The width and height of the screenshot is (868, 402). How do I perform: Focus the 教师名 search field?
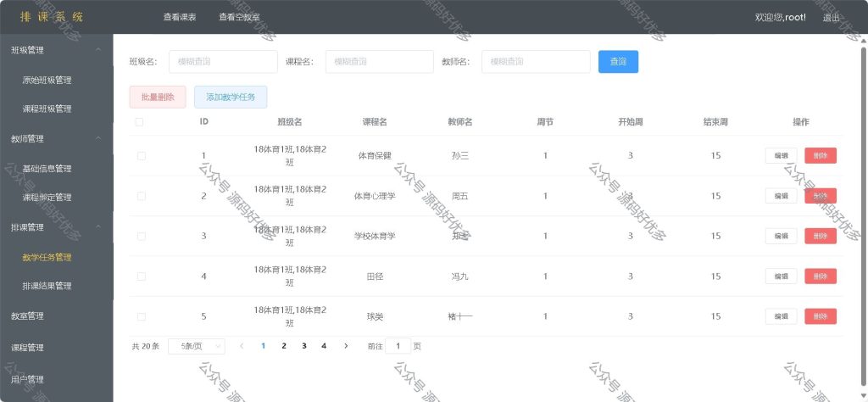point(536,61)
